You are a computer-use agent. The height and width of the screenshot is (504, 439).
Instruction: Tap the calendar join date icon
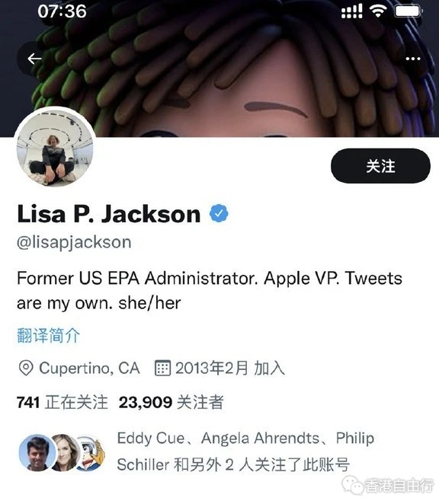[x=162, y=368]
